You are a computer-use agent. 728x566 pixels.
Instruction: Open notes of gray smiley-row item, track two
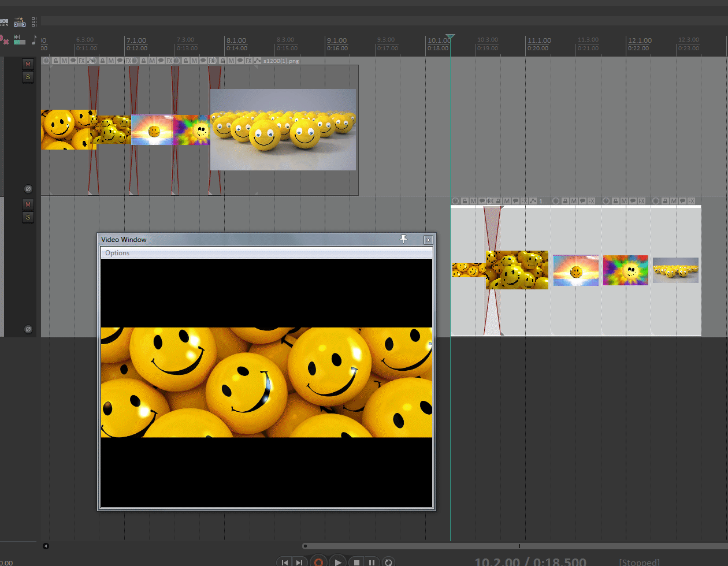pos(682,201)
